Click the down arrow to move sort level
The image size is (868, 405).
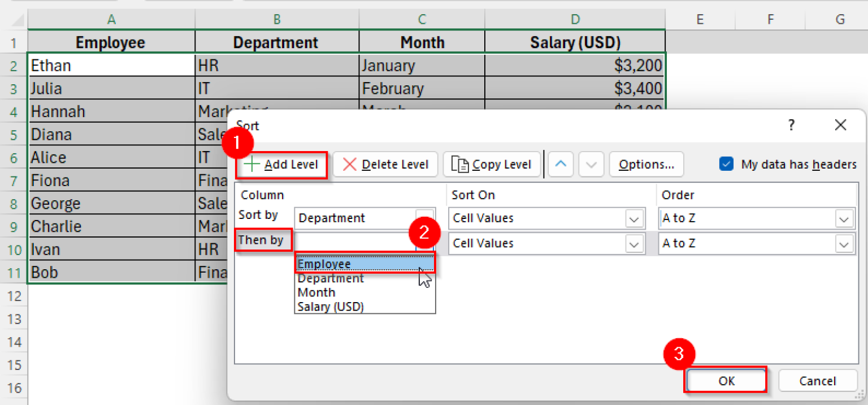pyautogui.click(x=591, y=164)
